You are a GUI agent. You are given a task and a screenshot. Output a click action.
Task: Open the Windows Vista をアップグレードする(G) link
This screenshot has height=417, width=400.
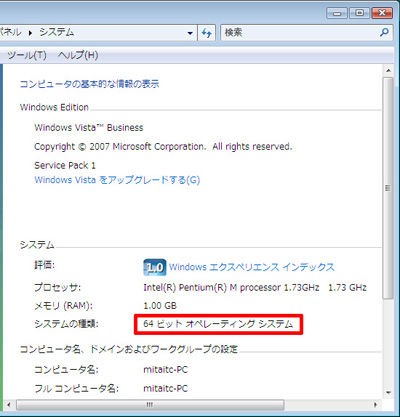117,180
